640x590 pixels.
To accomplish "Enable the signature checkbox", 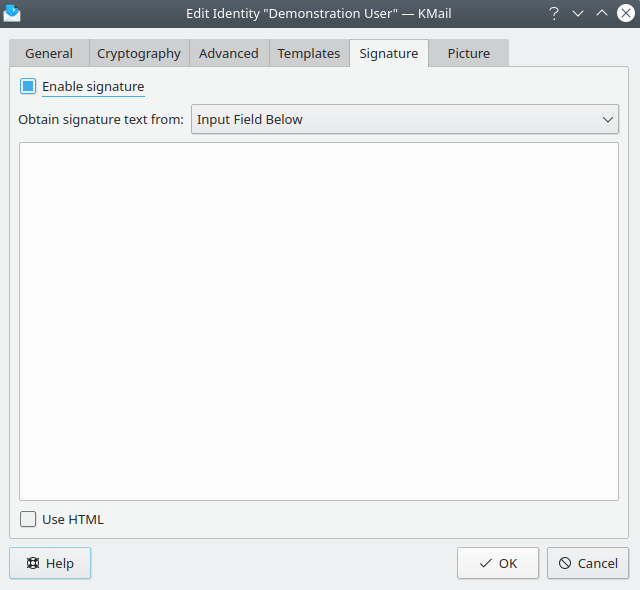I will 28,87.
